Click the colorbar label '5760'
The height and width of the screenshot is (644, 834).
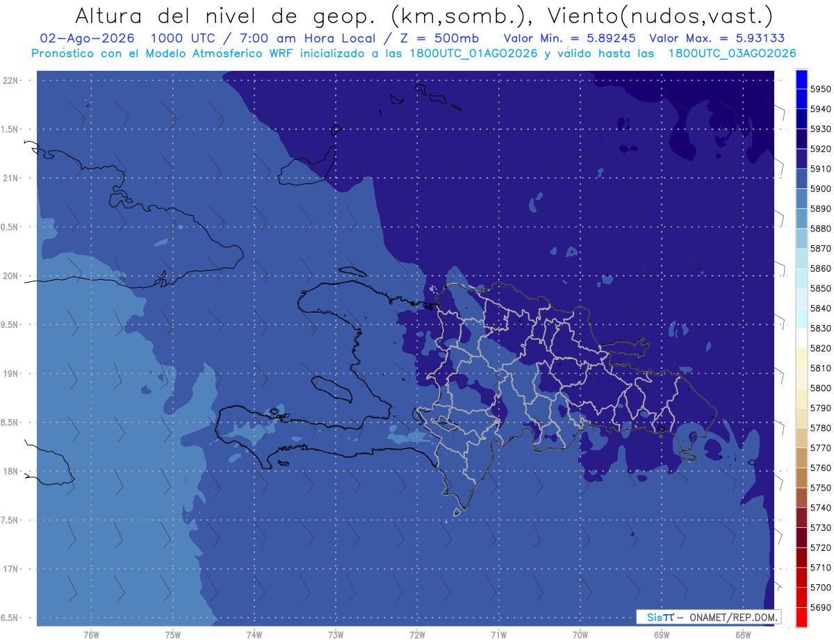tap(820, 468)
